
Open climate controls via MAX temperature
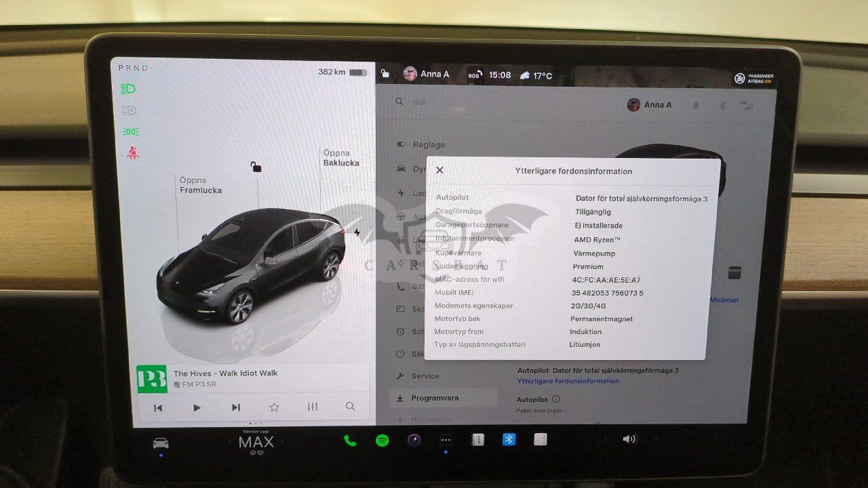[256, 443]
